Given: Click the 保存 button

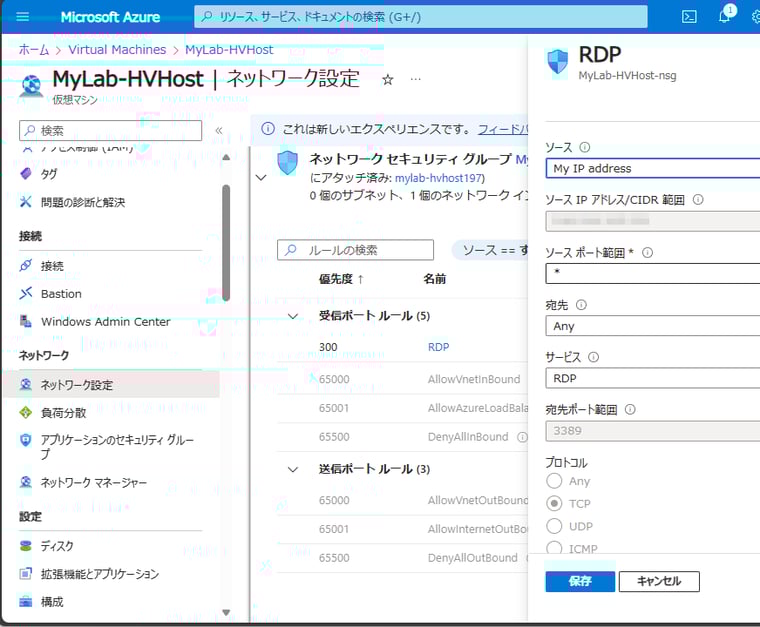Looking at the screenshot, I should coord(580,581).
